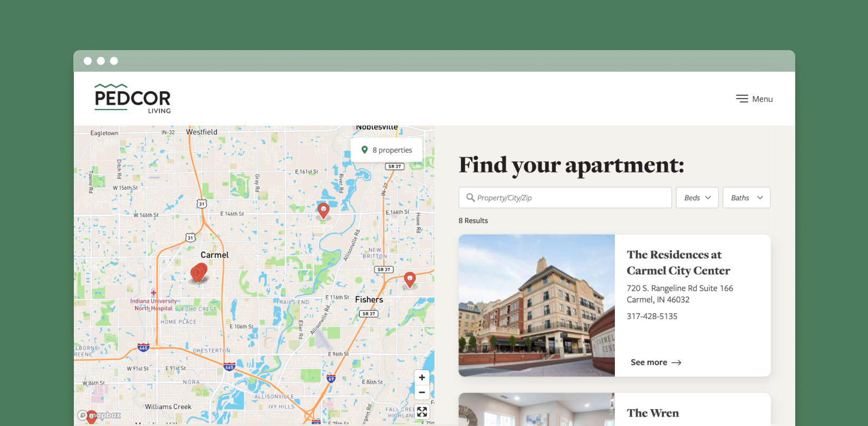
Task: Click the Pedcor Living logo
Action: click(x=132, y=99)
